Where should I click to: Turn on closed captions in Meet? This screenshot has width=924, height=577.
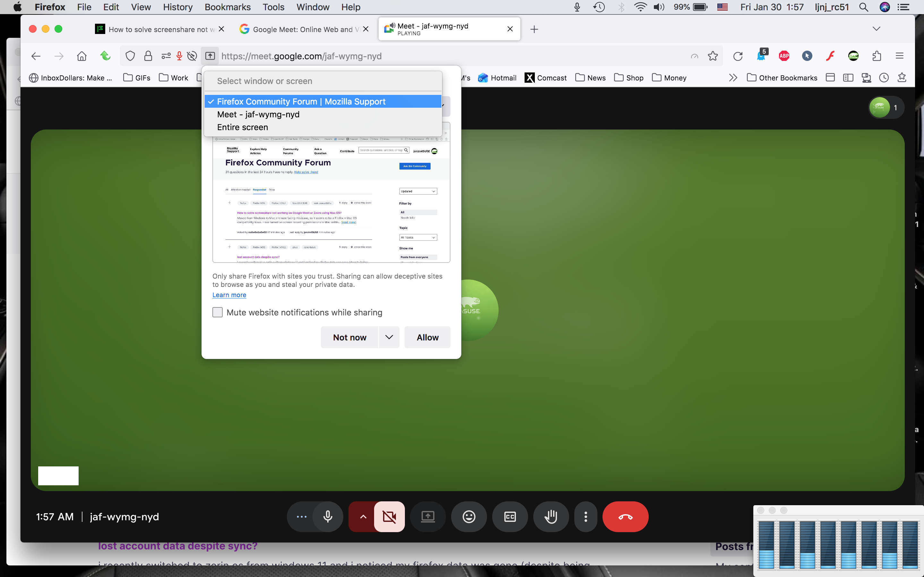510,517
